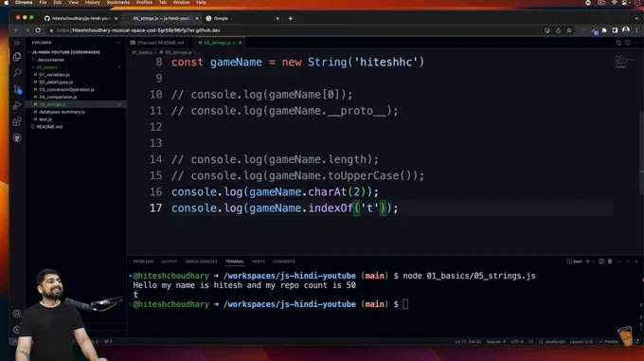Click the Explorer panel's more actions ellipsis

[x=118, y=43]
